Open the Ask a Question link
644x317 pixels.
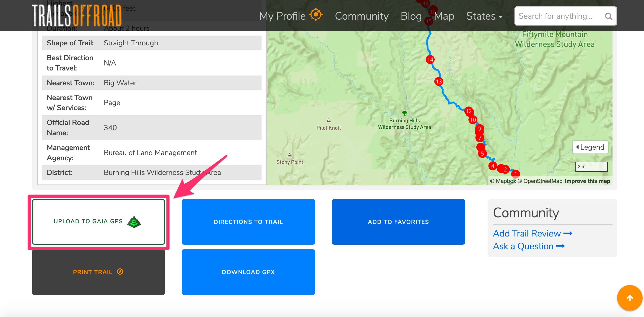[529, 246]
